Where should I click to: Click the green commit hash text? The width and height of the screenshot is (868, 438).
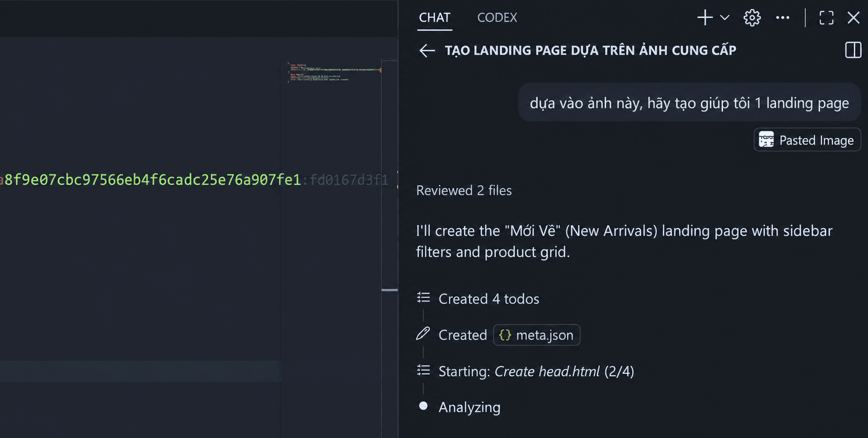click(152, 180)
